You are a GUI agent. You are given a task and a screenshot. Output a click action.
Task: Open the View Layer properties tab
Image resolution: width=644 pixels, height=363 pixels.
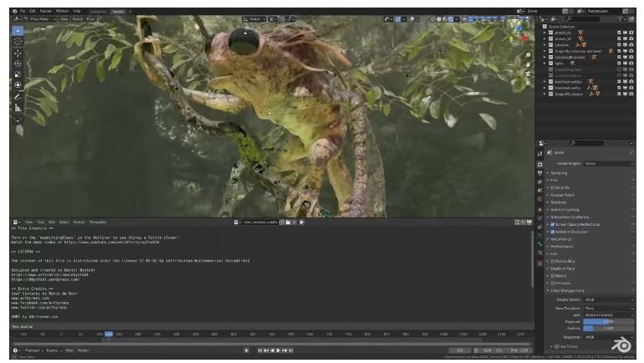click(540, 181)
